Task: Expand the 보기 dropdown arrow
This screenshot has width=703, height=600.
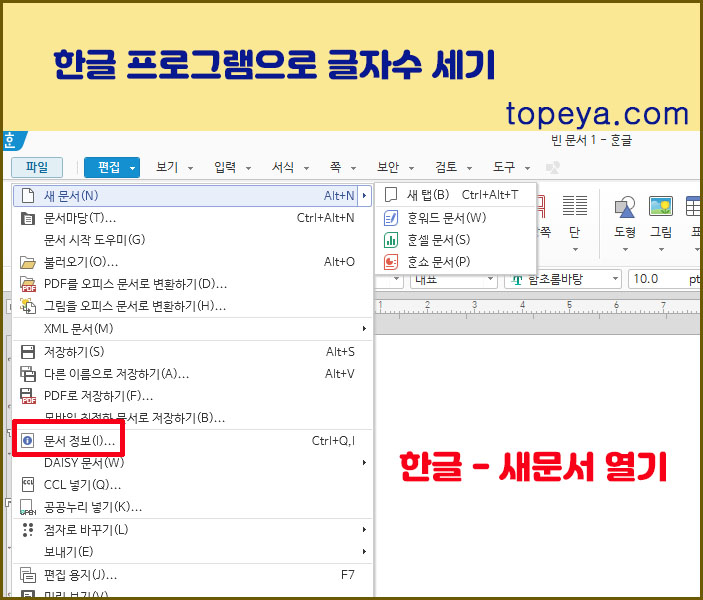Action: click(190, 169)
